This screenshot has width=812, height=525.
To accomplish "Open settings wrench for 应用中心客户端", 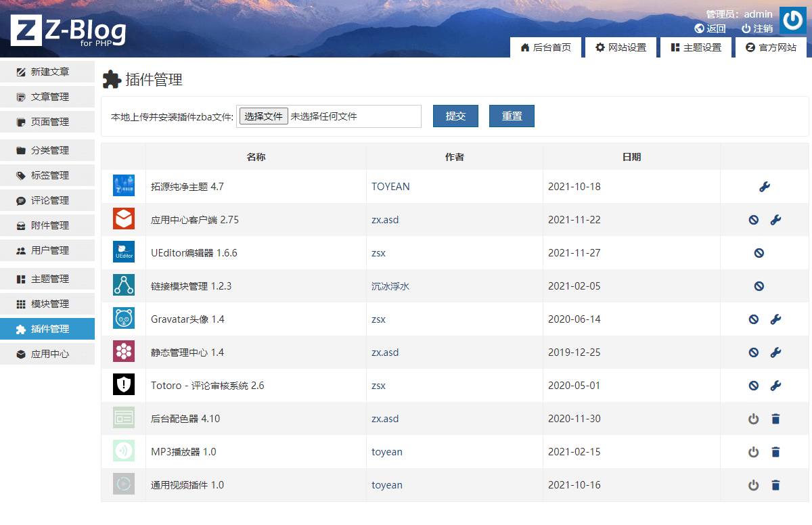I will tap(775, 219).
